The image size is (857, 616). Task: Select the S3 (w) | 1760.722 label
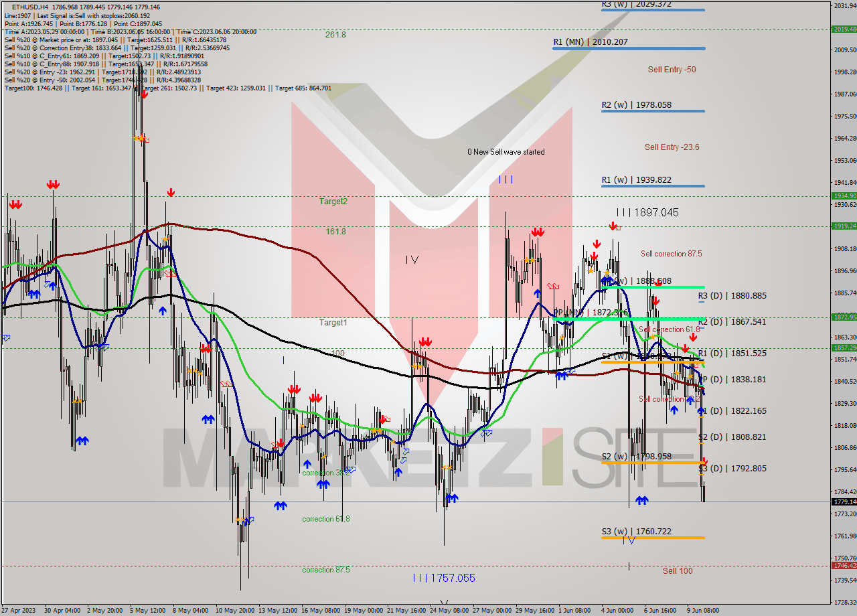point(636,532)
